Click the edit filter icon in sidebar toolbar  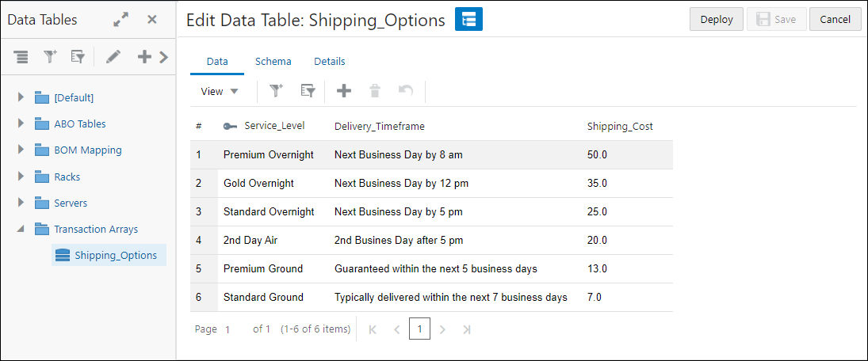click(x=78, y=56)
